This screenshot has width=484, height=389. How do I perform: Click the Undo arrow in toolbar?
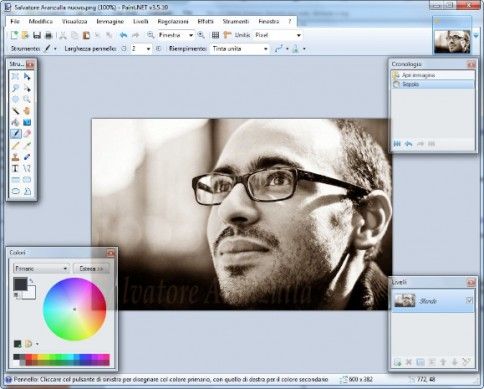(123, 35)
